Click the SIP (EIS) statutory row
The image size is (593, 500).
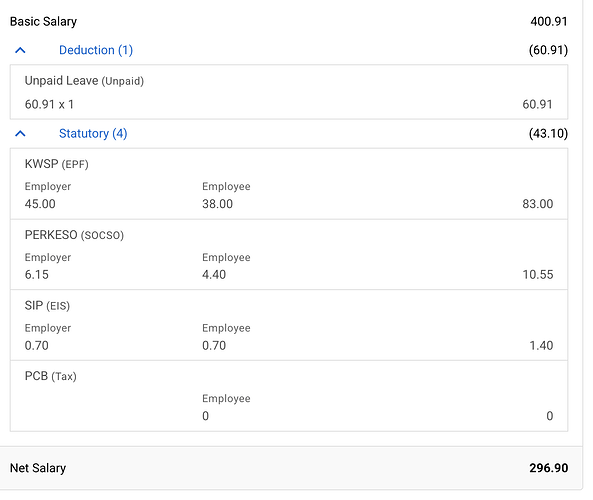tap(289, 325)
